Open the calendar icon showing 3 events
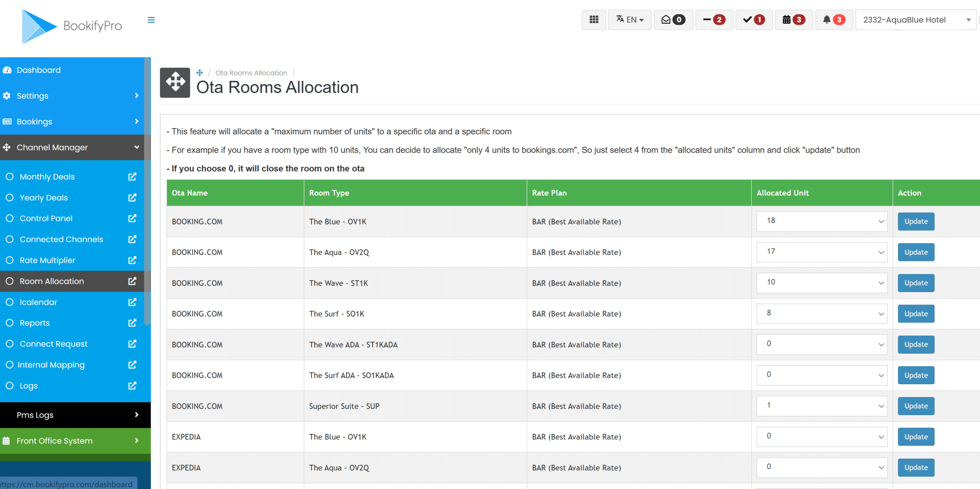 point(794,20)
